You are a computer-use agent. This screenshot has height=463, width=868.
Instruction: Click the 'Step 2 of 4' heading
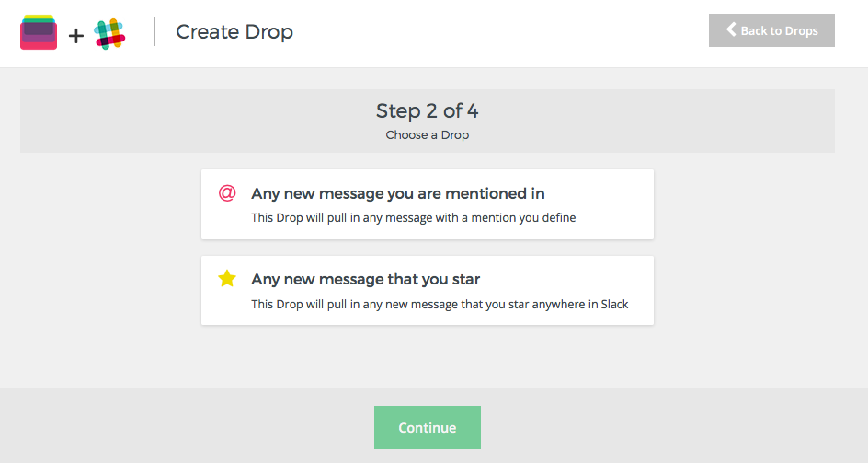click(x=428, y=110)
